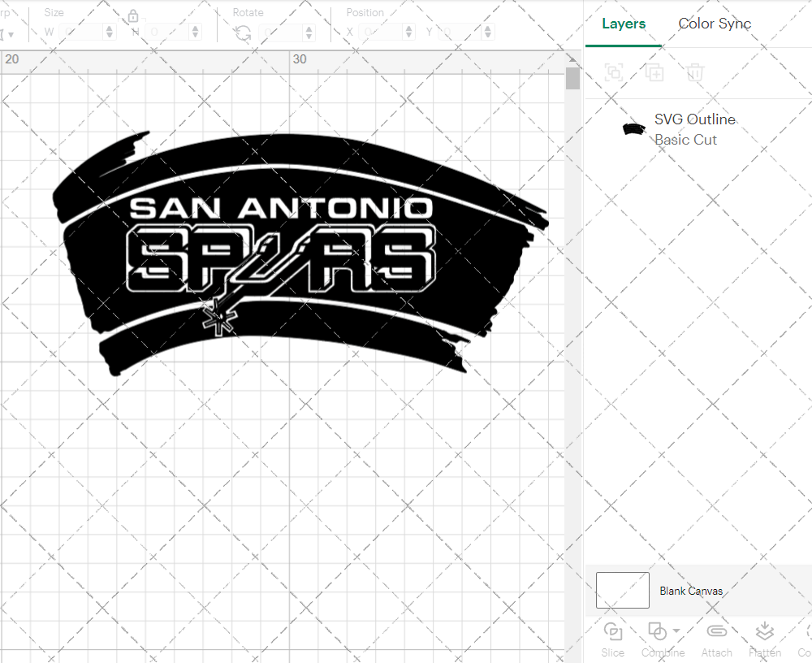
Task: Click the Flatten icon
Action: coord(764,632)
